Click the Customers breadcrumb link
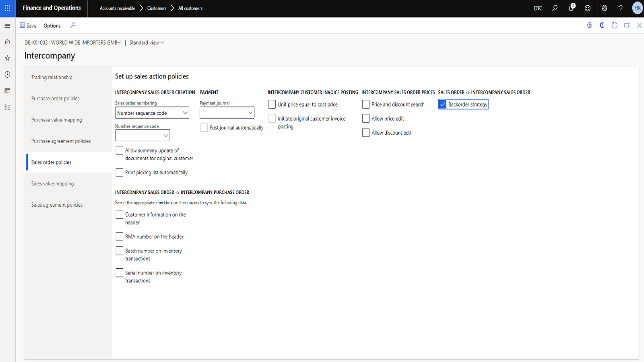Screen dimensions: 644x362 pos(157,8)
